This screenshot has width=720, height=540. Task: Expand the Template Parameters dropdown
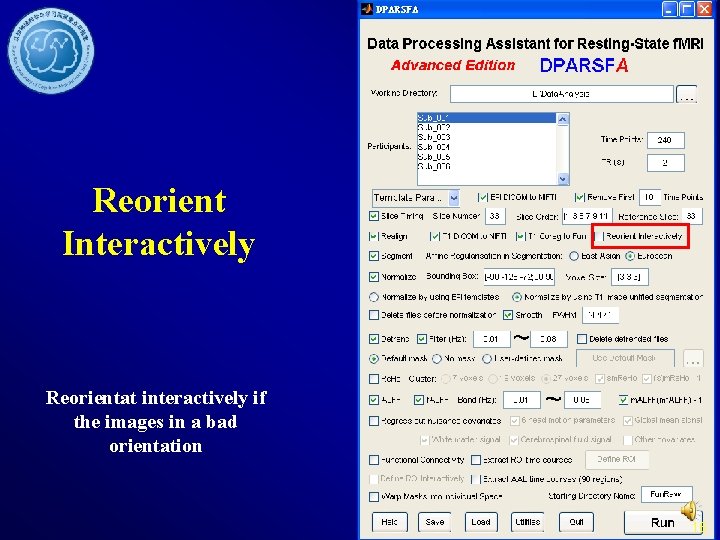(454, 198)
